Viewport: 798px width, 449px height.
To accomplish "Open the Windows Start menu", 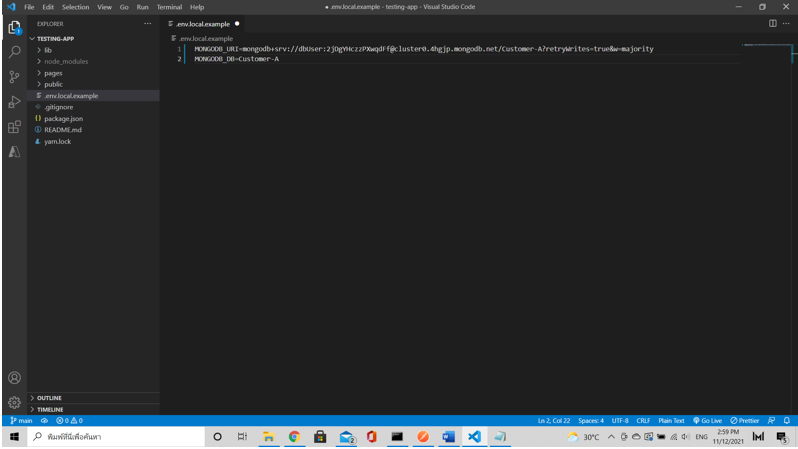I will 14,437.
